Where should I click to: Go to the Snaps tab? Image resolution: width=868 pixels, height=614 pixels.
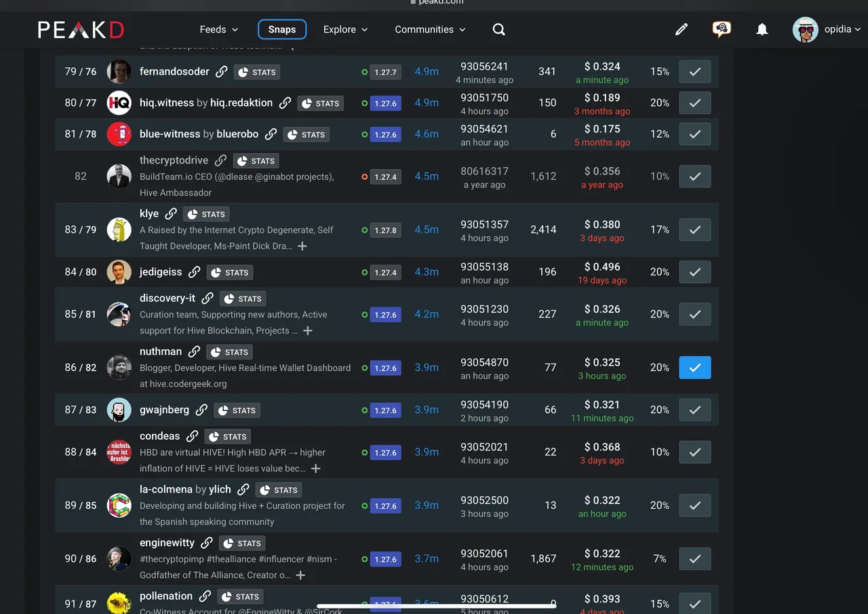(282, 29)
